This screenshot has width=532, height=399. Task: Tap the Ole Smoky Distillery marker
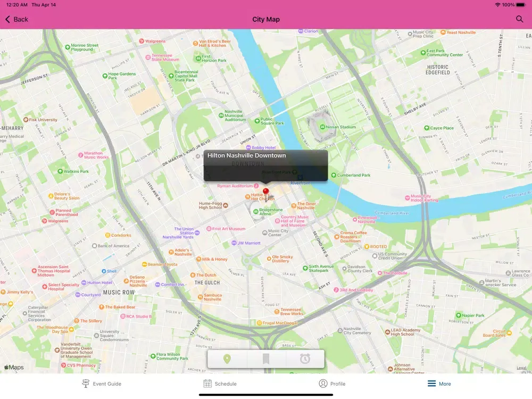[x=269, y=259]
